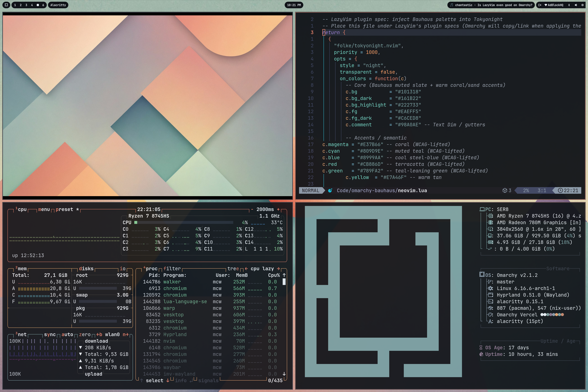
Task: Click the minus to decrease btop update interval
Action: tap(252, 209)
